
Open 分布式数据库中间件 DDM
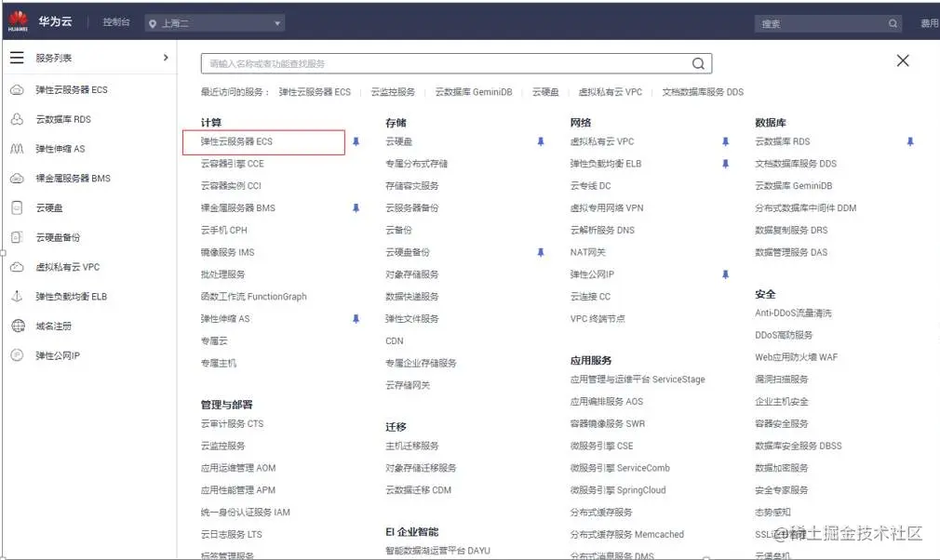806,207
